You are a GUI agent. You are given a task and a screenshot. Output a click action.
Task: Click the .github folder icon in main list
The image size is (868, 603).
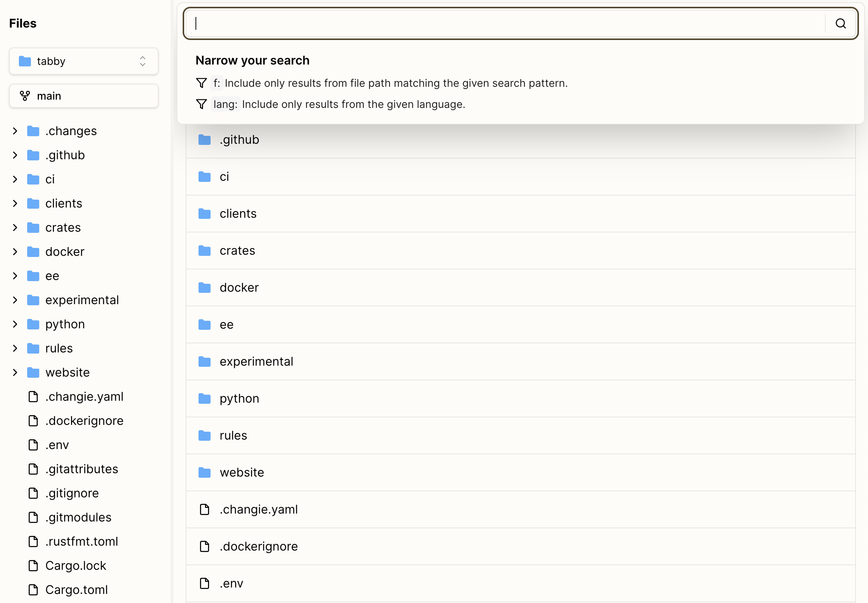[205, 140]
